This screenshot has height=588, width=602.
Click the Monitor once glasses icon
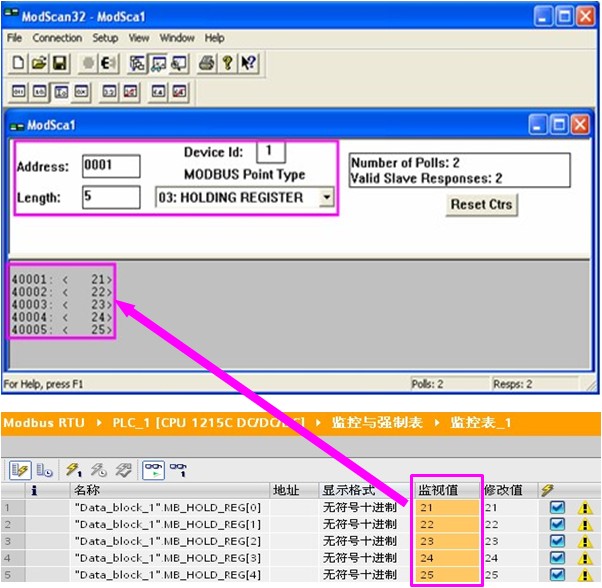[x=178, y=470]
